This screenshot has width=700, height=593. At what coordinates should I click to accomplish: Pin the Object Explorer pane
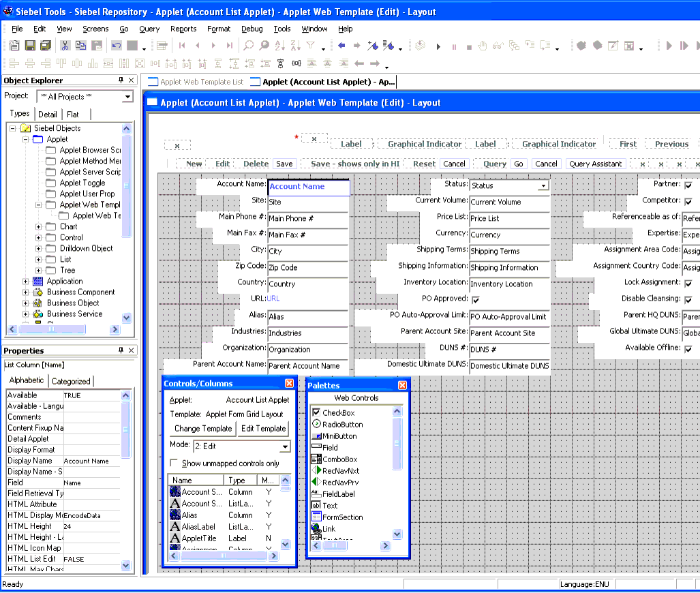click(121, 80)
